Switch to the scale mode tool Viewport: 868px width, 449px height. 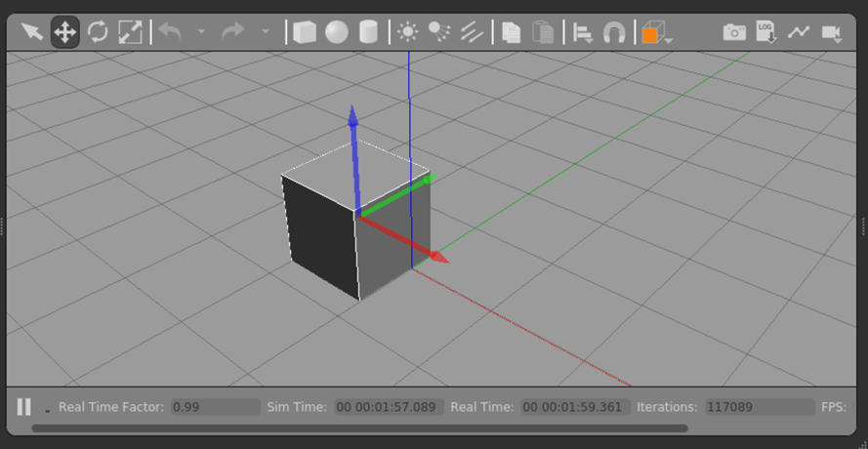tap(131, 32)
